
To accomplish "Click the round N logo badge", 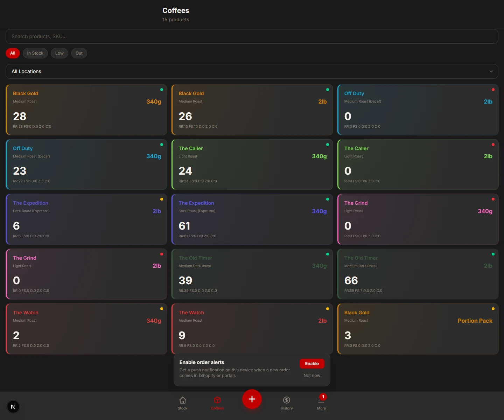I will pyautogui.click(x=13, y=407).
